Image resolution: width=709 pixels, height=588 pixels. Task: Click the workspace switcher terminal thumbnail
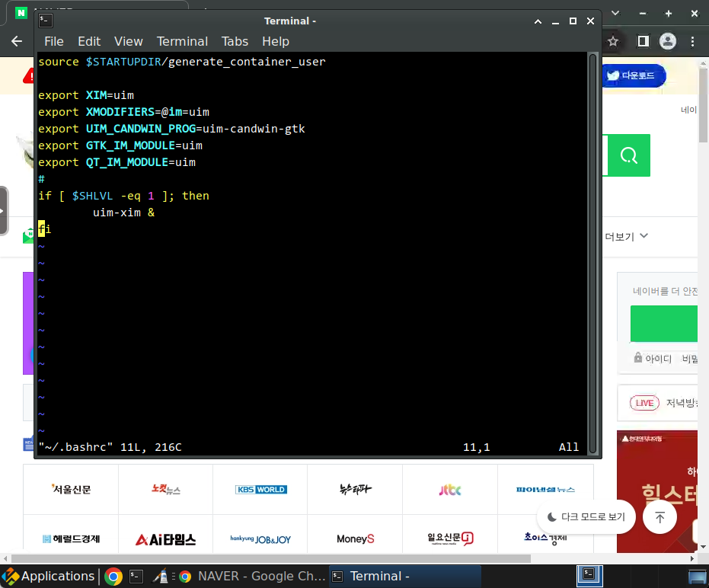[x=589, y=576]
